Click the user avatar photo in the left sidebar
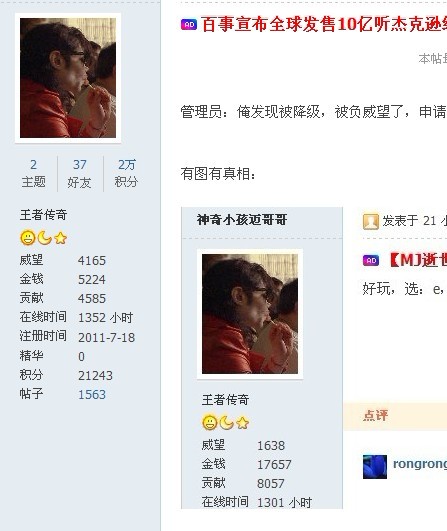Image resolution: width=447 pixels, height=531 pixels. tap(68, 78)
